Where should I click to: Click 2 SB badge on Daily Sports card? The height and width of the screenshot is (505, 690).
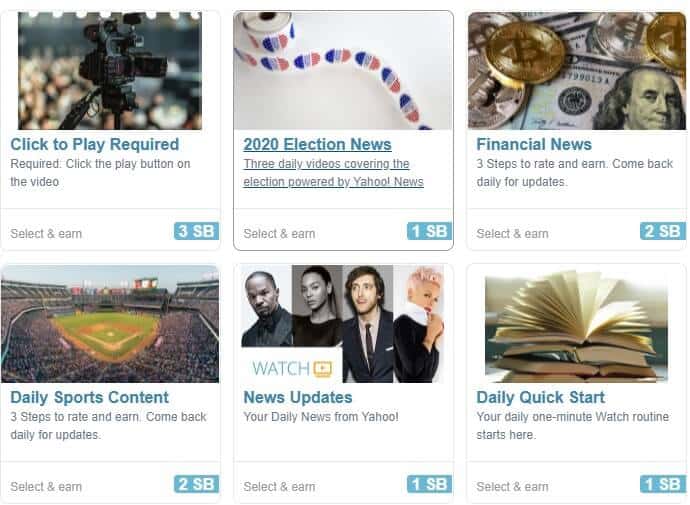tap(196, 484)
